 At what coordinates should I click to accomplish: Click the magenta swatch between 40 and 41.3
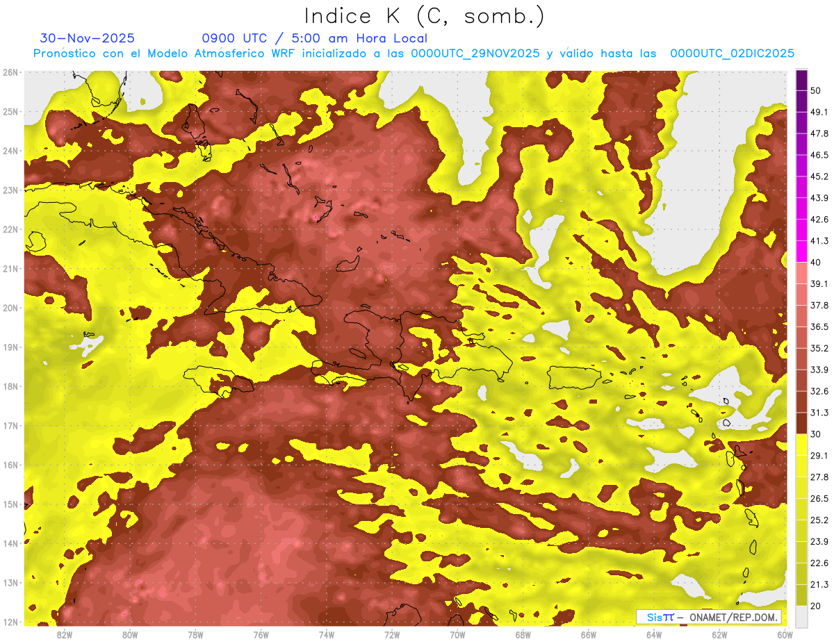(x=801, y=251)
